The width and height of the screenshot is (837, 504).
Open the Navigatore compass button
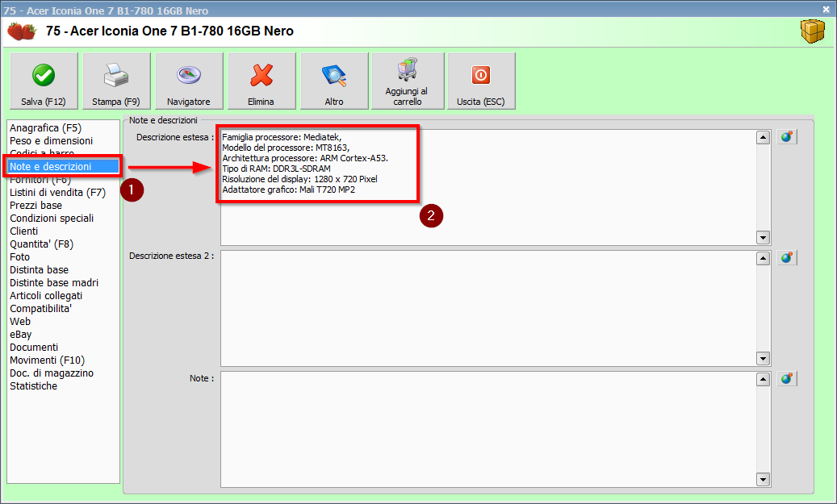(189, 81)
